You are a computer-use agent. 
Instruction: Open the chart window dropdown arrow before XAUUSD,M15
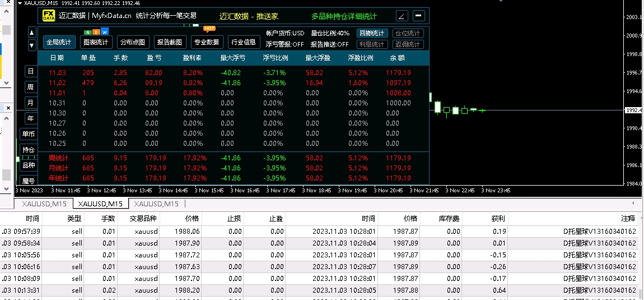pos(20,3)
